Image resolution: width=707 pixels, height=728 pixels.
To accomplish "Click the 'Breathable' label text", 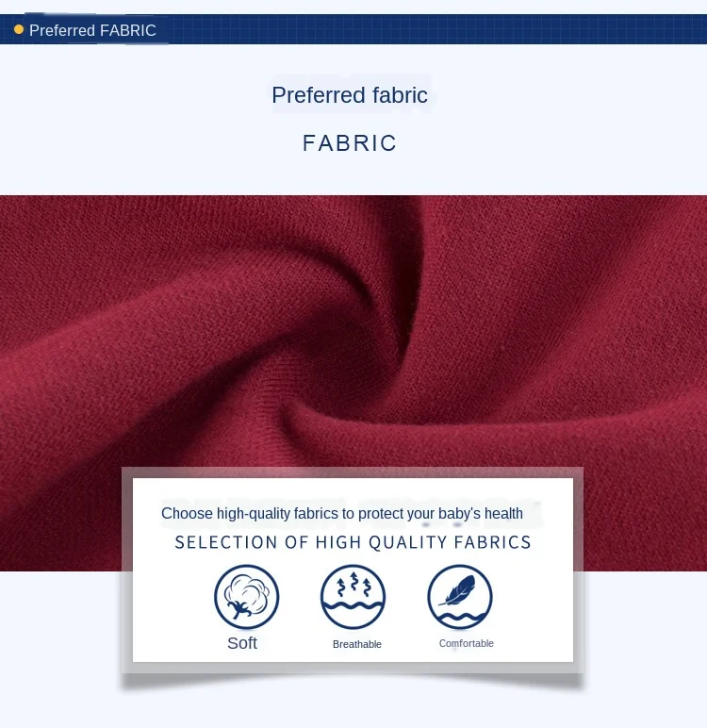I will click(x=357, y=644).
